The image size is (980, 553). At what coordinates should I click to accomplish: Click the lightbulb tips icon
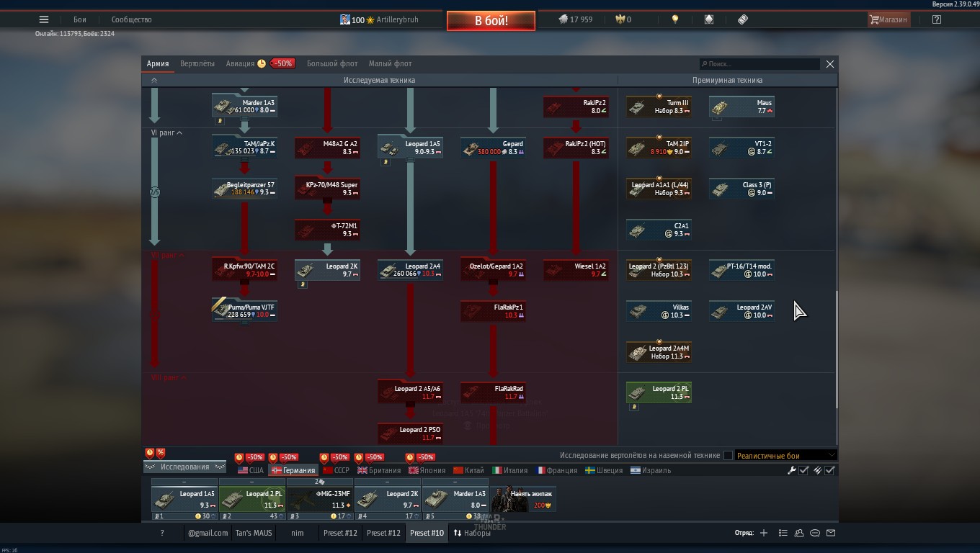click(675, 19)
